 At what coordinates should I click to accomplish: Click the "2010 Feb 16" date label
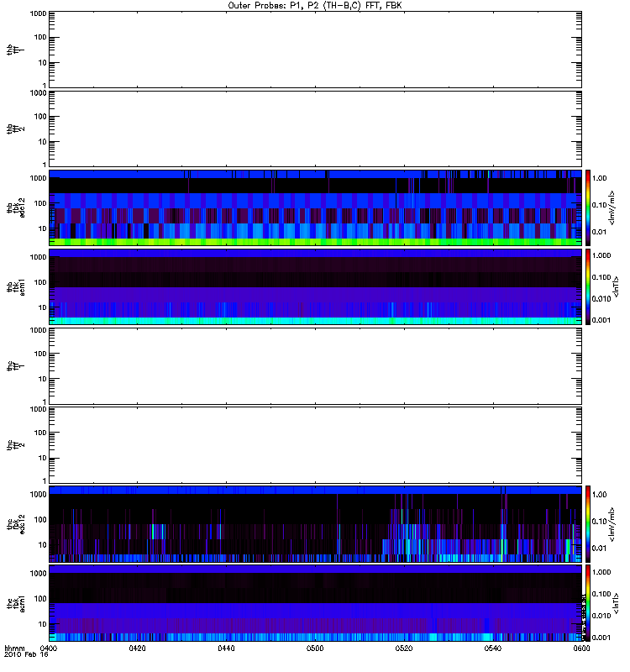tap(26, 655)
